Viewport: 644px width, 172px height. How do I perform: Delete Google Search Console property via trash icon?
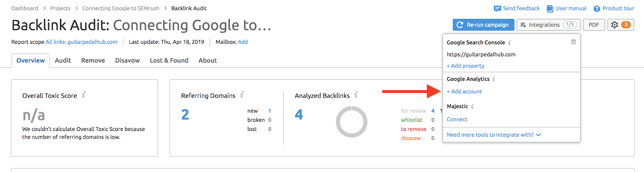[574, 42]
